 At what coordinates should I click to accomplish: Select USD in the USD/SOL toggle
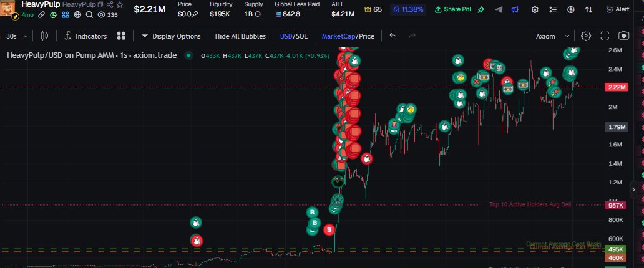point(286,36)
